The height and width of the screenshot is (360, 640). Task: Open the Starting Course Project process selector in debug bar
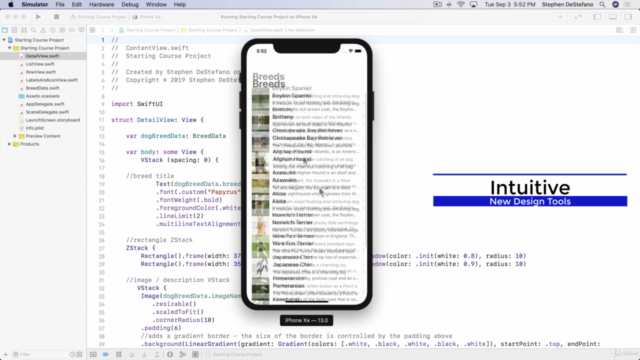tap(234, 354)
